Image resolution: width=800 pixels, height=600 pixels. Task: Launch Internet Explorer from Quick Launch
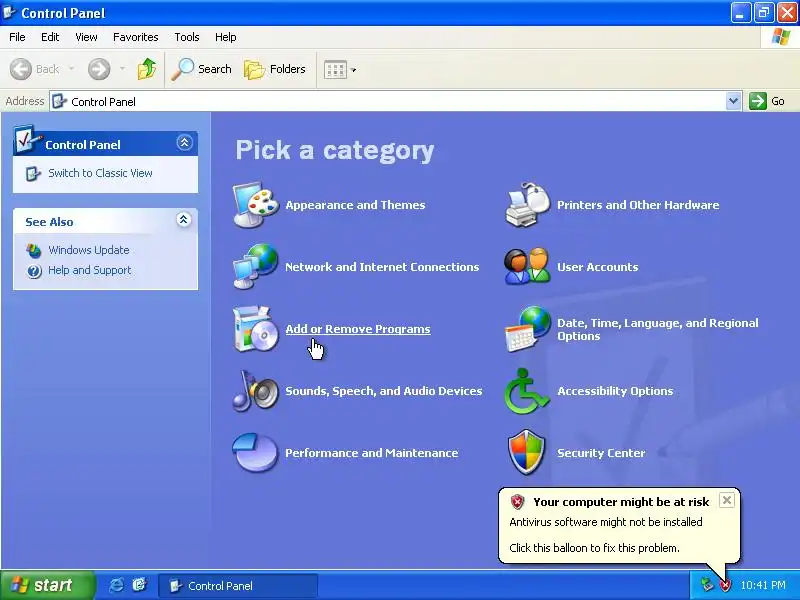pos(116,585)
